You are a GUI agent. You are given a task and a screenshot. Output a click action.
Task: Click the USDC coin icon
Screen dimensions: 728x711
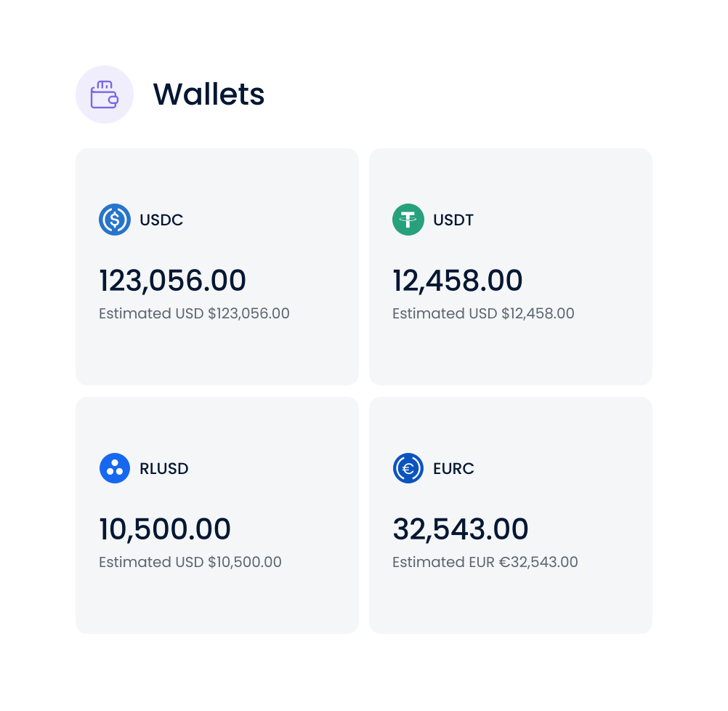coord(115,220)
